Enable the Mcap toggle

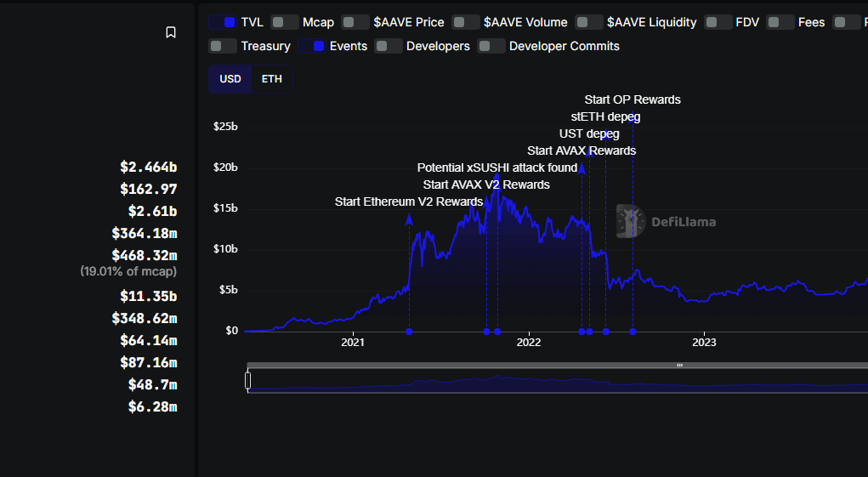pyautogui.click(x=285, y=22)
